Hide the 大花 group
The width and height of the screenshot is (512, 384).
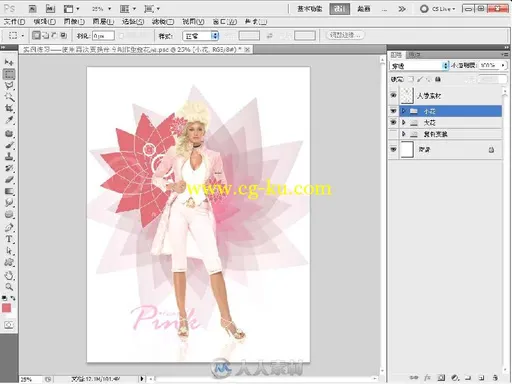coord(393,122)
